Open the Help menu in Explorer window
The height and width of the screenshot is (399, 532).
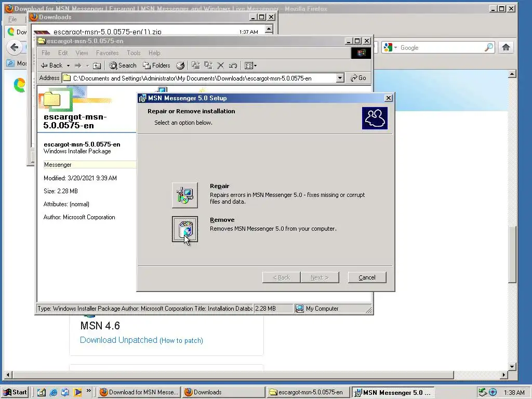154,53
